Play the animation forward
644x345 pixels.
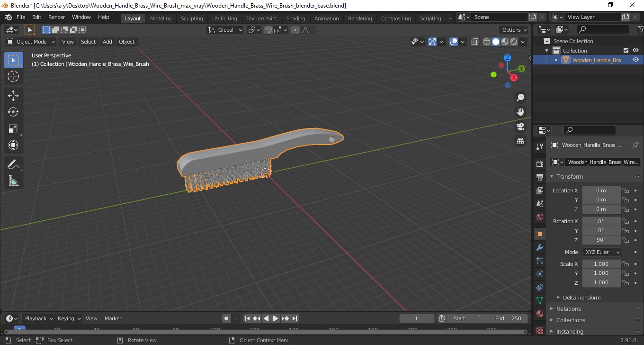[276, 318]
